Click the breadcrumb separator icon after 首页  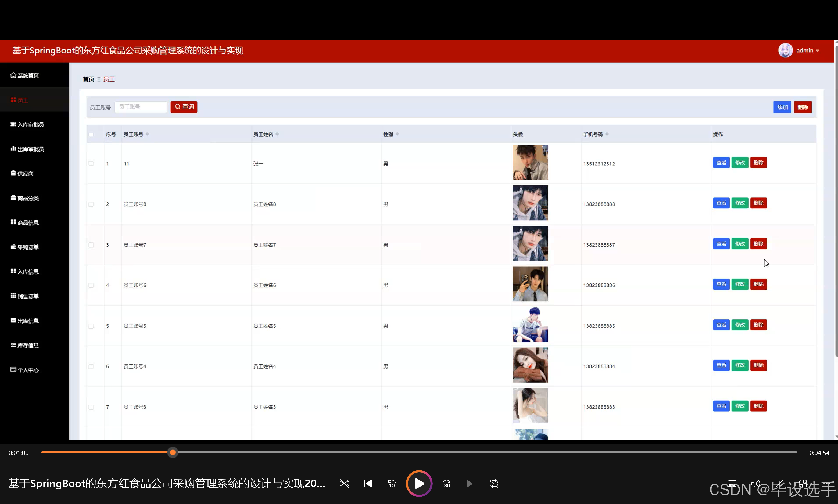point(99,79)
